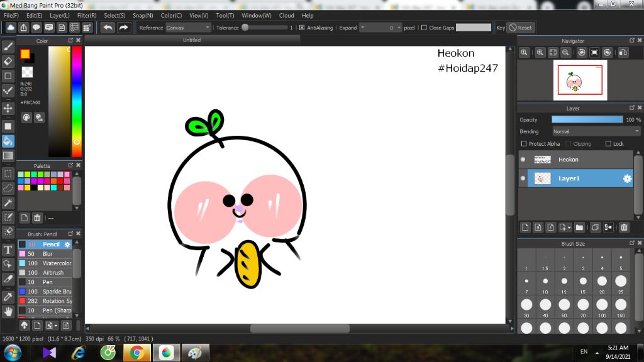
Task: Select the Magic Wand tool
Action: (8, 202)
